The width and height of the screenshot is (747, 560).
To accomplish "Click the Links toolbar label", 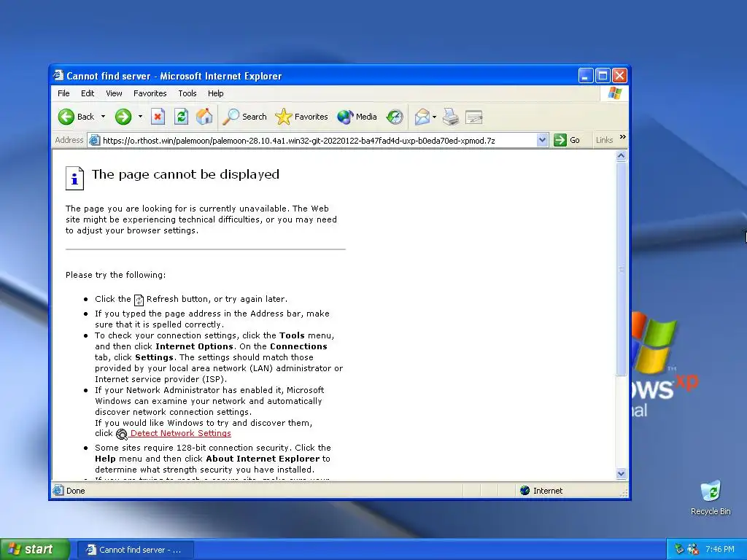I will pos(604,140).
